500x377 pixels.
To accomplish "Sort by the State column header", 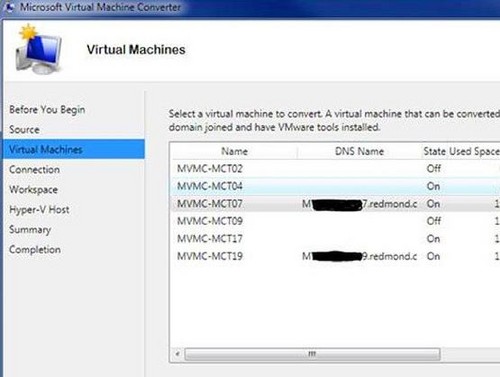I will click(434, 151).
